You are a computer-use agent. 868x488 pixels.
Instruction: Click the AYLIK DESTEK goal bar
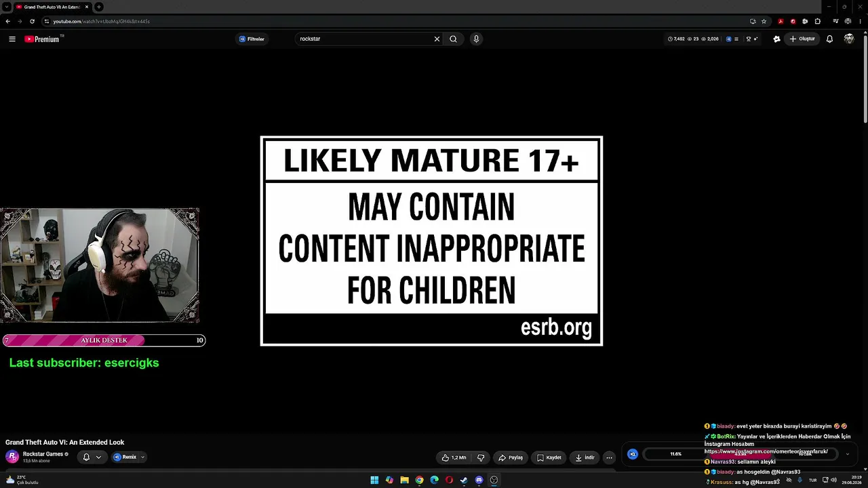[104, 340]
